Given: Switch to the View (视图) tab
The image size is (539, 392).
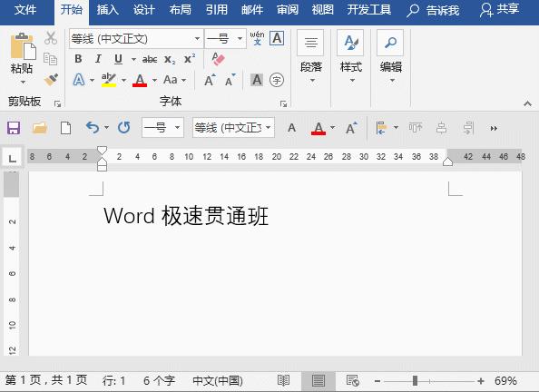Looking at the screenshot, I should (322, 10).
